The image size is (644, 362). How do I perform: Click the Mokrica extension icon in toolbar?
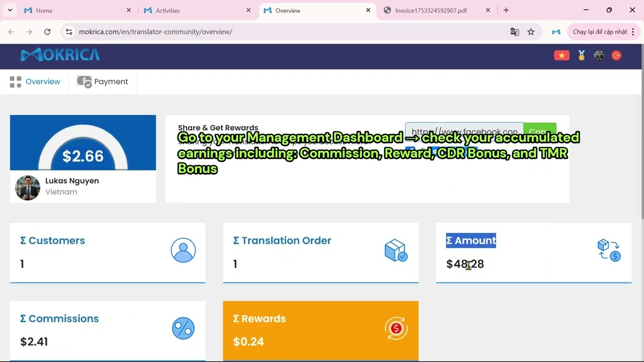pyautogui.click(x=556, y=32)
